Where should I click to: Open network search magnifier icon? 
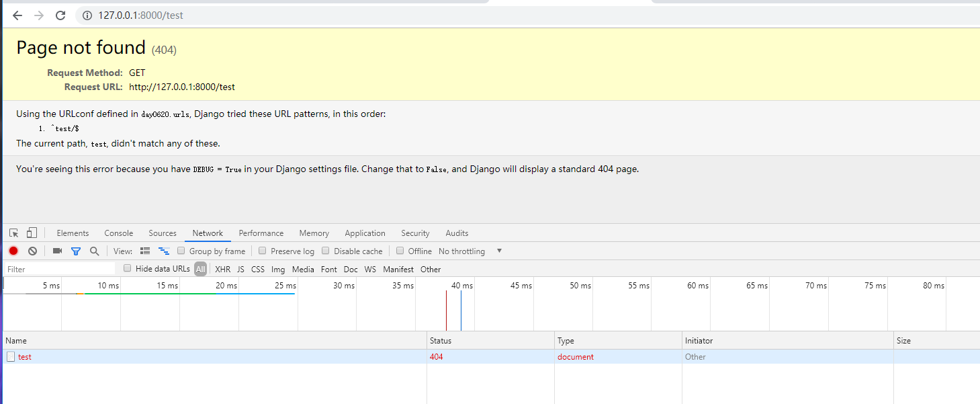click(94, 251)
